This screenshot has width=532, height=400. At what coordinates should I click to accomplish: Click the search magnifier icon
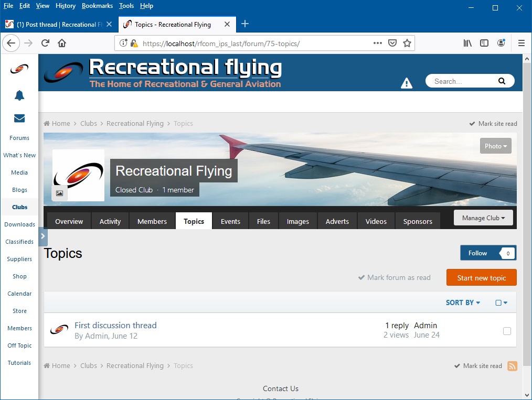tap(502, 81)
